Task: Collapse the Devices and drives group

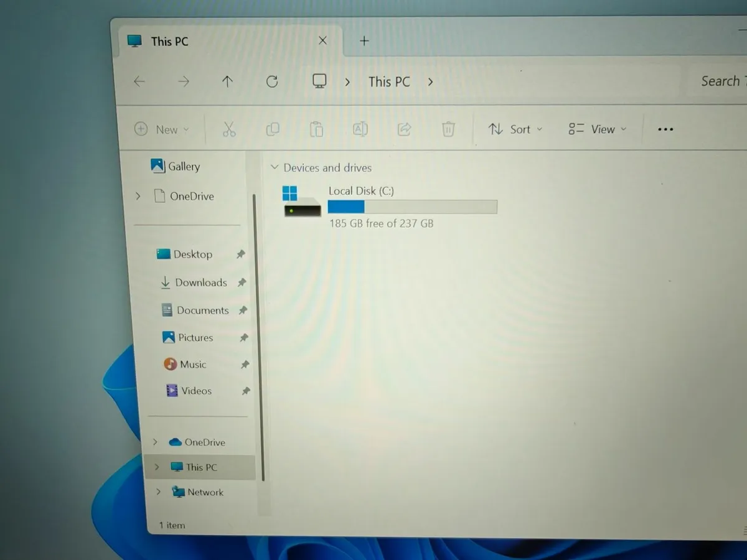Action: coord(274,167)
